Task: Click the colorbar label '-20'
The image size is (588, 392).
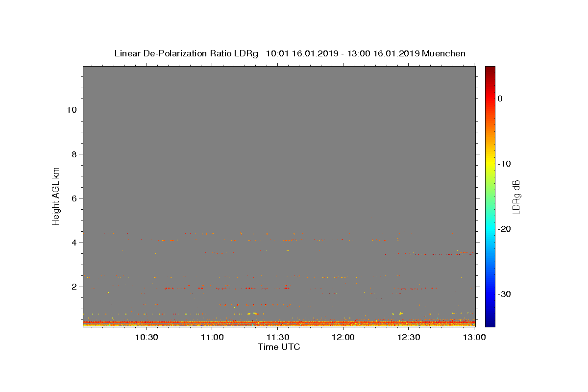Action: pyautogui.click(x=505, y=229)
